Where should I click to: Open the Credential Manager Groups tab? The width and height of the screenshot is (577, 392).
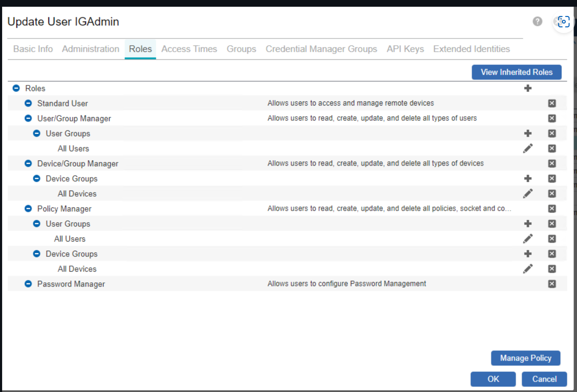[321, 49]
